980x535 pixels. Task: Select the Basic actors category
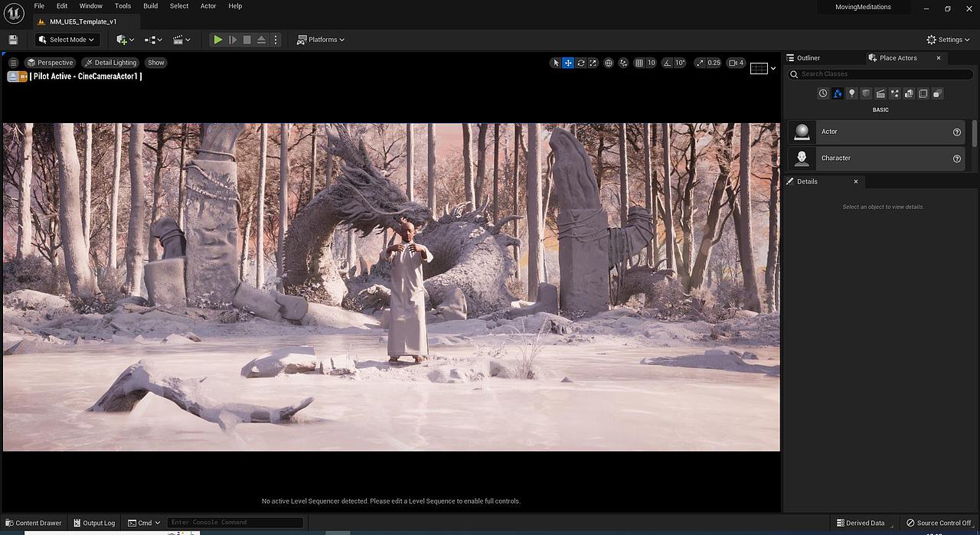click(838, 93)
